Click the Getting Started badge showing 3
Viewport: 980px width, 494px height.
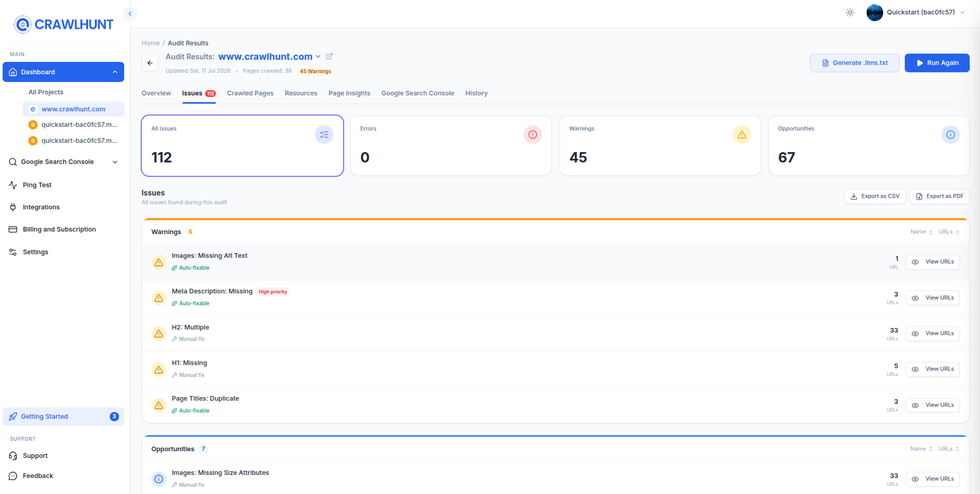pos(114,417)
